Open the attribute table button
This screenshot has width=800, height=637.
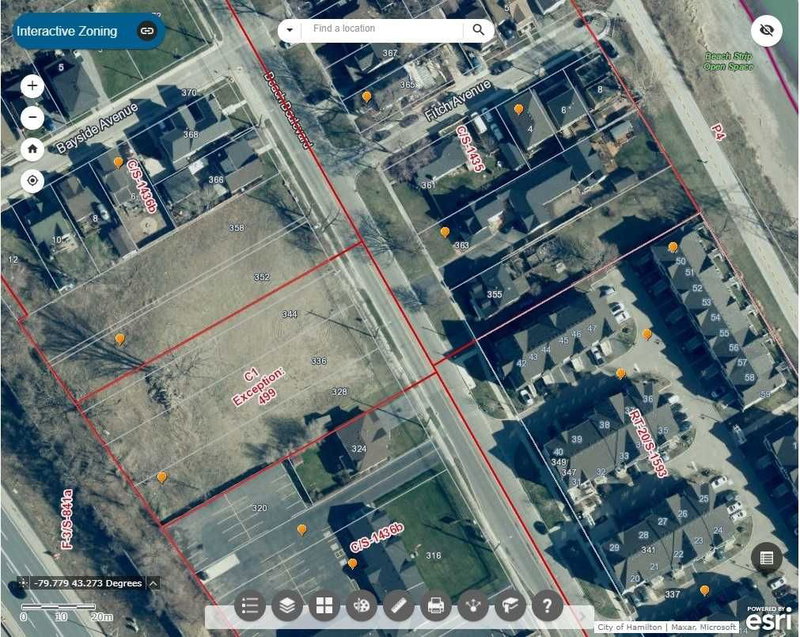pyautogui.click(x=767, y=558)
